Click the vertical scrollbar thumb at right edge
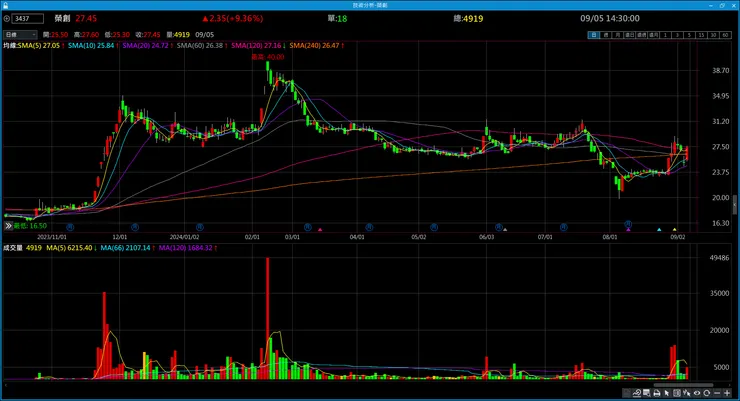Viewport: 740px width, 401px height. pyautogui.click(x=735, y=204)
